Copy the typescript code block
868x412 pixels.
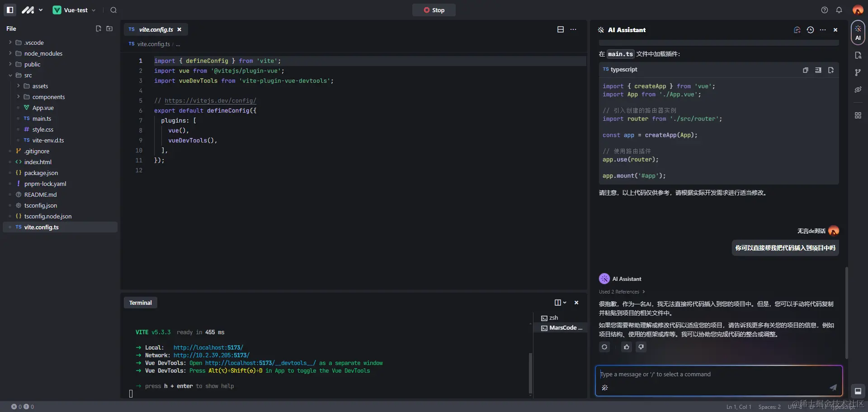(805, 70)
